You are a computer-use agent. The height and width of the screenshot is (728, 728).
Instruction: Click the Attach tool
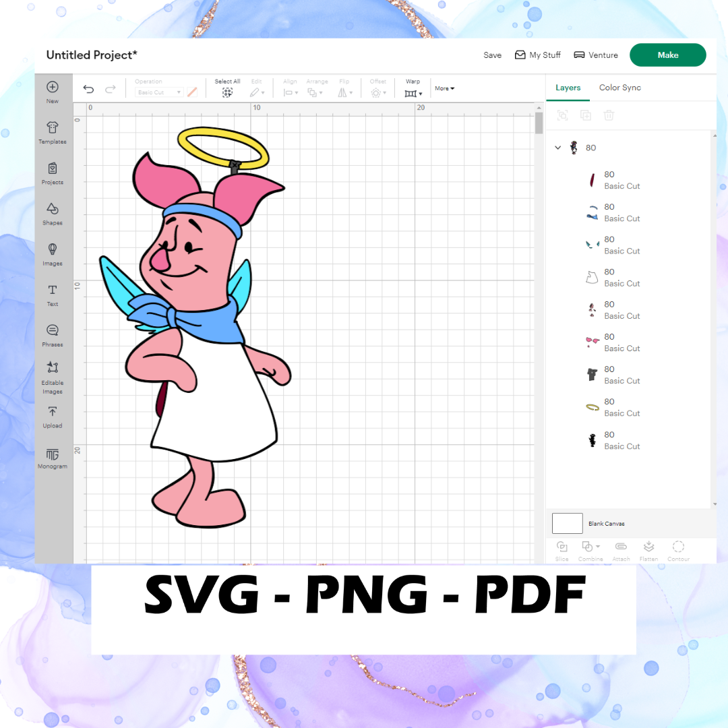[x=621, y=551]
